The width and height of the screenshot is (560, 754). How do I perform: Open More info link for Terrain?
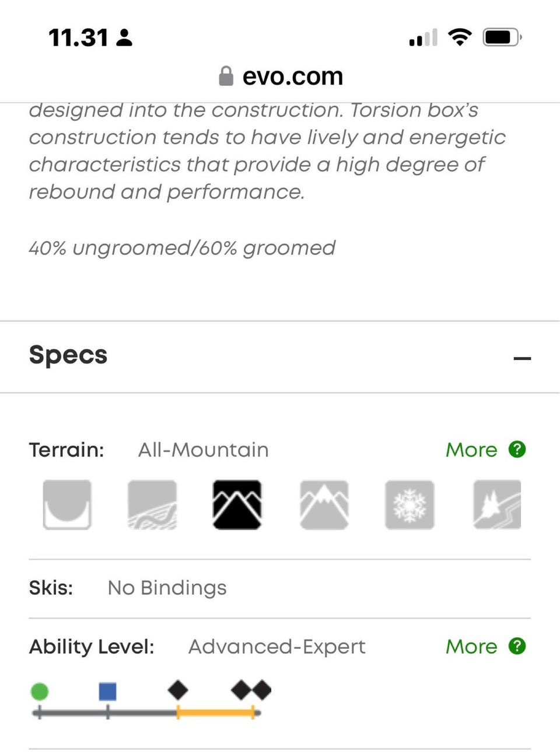(471, 450)
